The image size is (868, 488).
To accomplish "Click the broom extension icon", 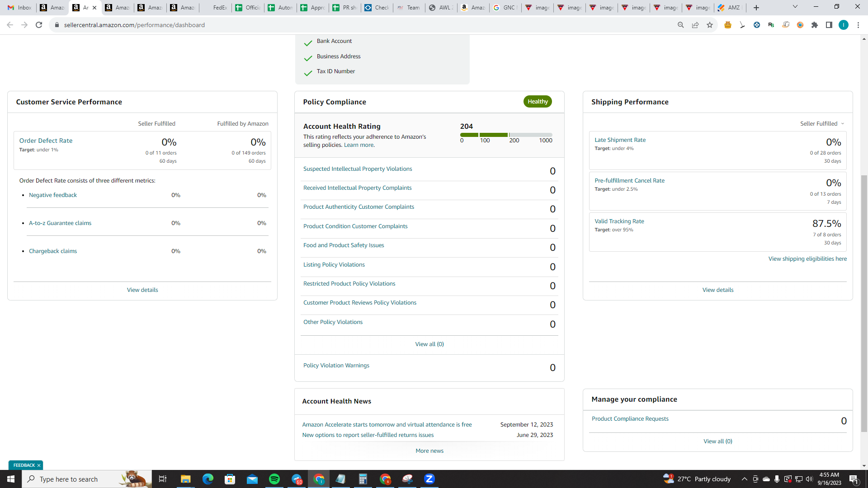I will (x=742, y=25).
